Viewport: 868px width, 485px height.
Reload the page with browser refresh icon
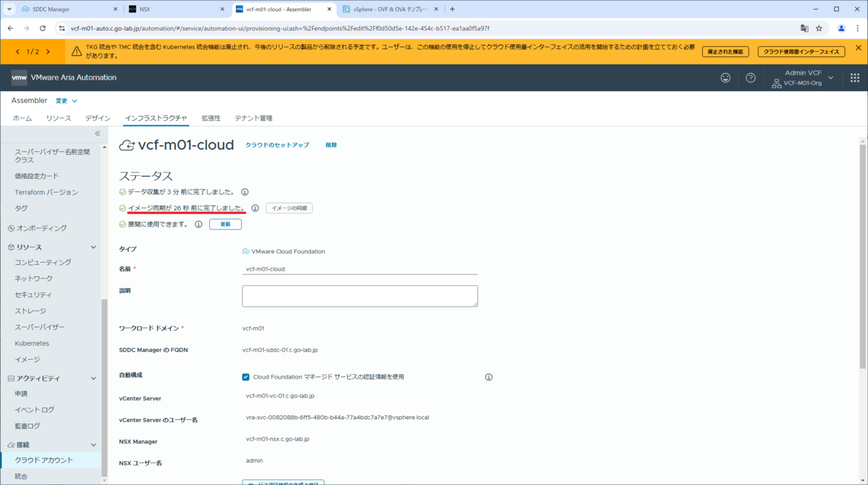click(43, 28)
